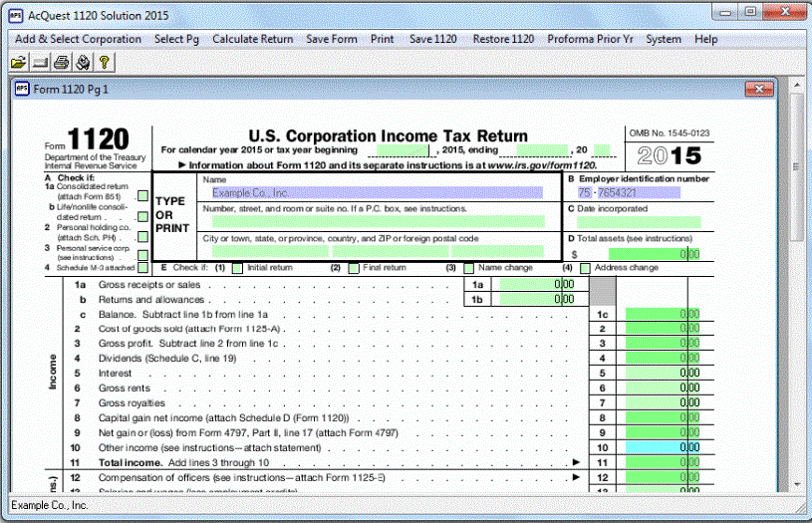Screen dimensions: 812x523
Task: Open the Help menu
Action: click(705, 40)
